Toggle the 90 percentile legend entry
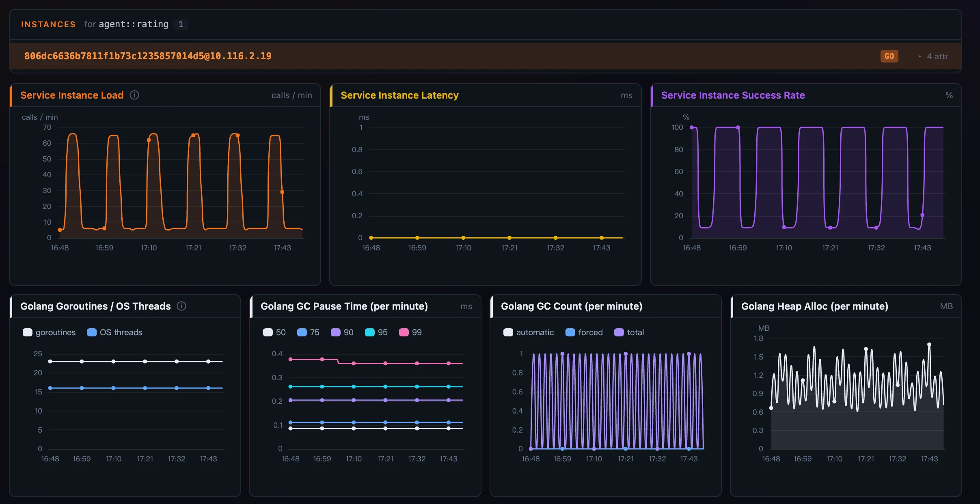980x504 pixels. point(342,332)
